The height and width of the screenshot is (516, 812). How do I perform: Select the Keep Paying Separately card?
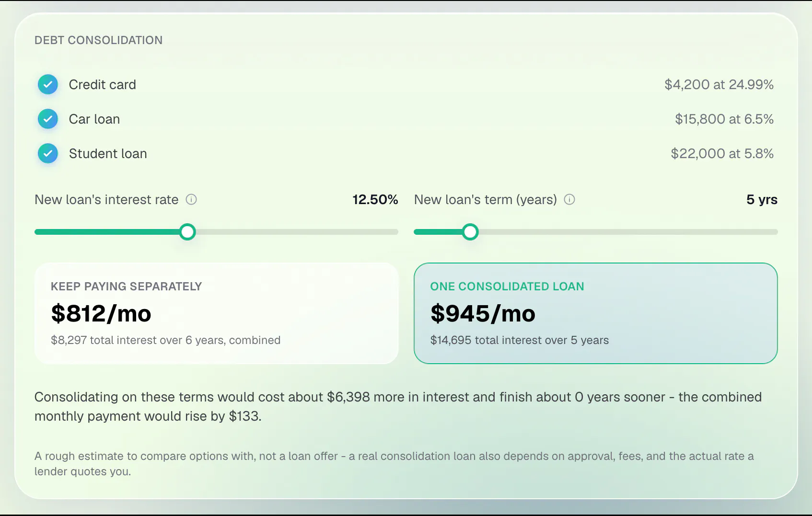pos(217,313)
